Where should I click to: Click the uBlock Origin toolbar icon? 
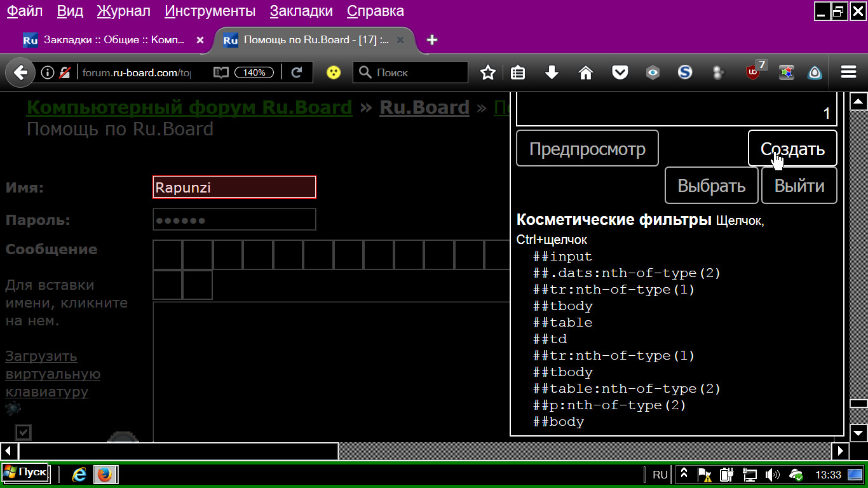(753, 72)
